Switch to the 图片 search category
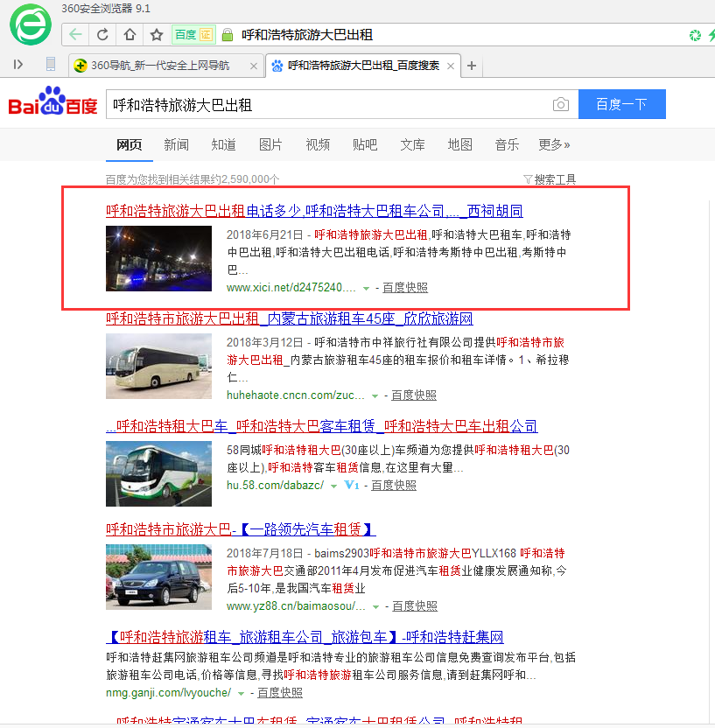This screenshot has height=728, width=715. (270, 145)
